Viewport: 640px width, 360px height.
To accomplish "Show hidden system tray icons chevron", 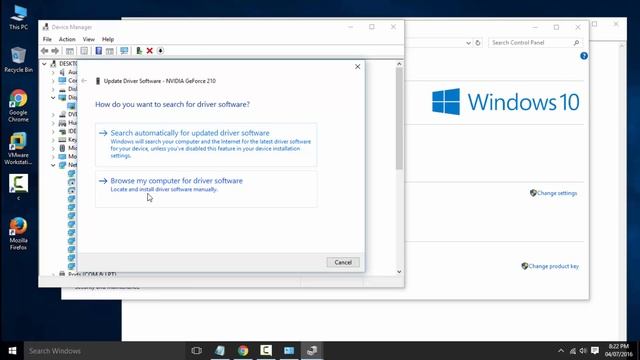I will pos(561,351).
